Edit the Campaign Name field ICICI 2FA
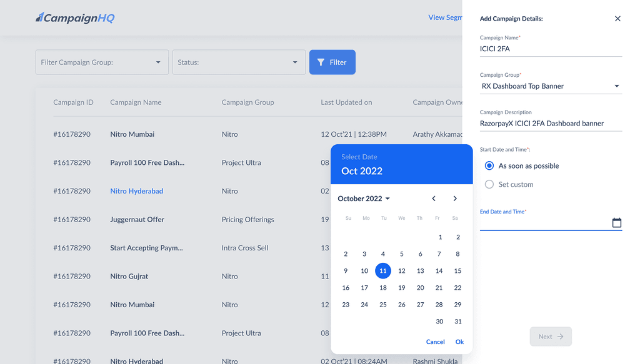The width and height of the screenshot is (640, 364). pyautogui.click(x=551, y=49)
